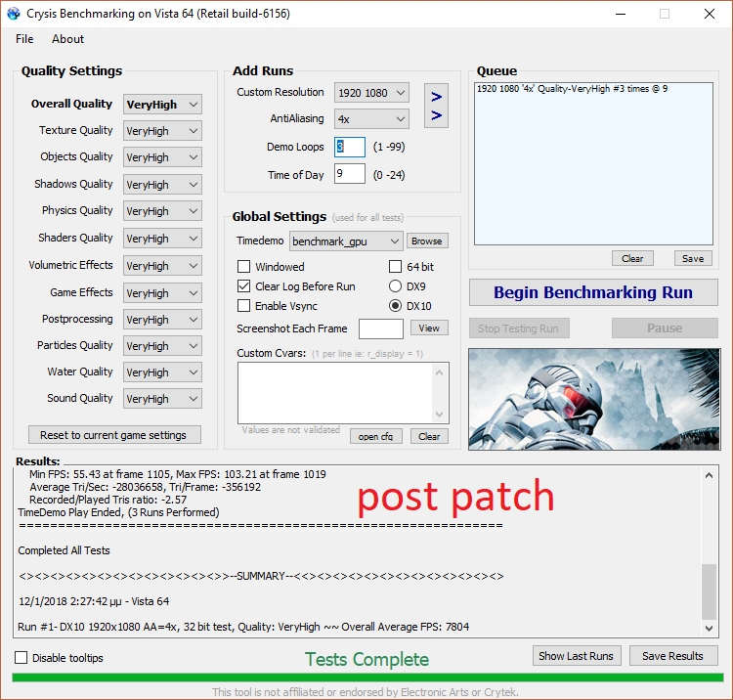Toggle the Enable Vsync checkbox
733x700 pixels.
point(244,306)
